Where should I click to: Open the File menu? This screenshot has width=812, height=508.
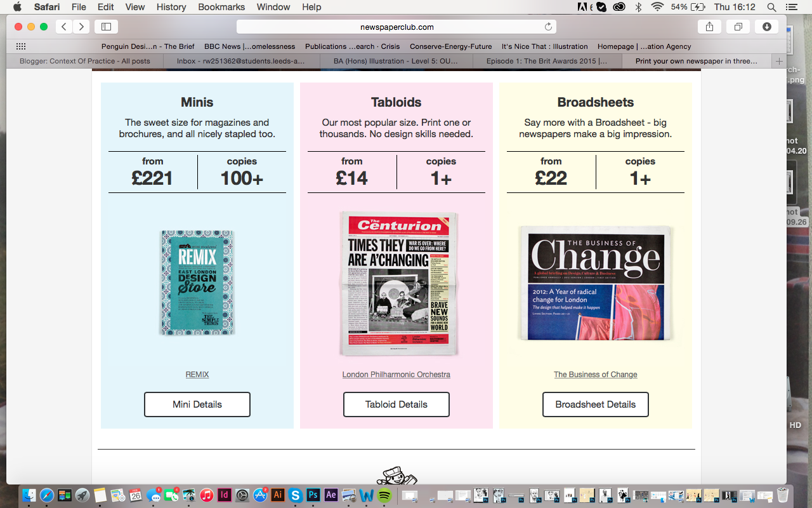click(79, 7)
